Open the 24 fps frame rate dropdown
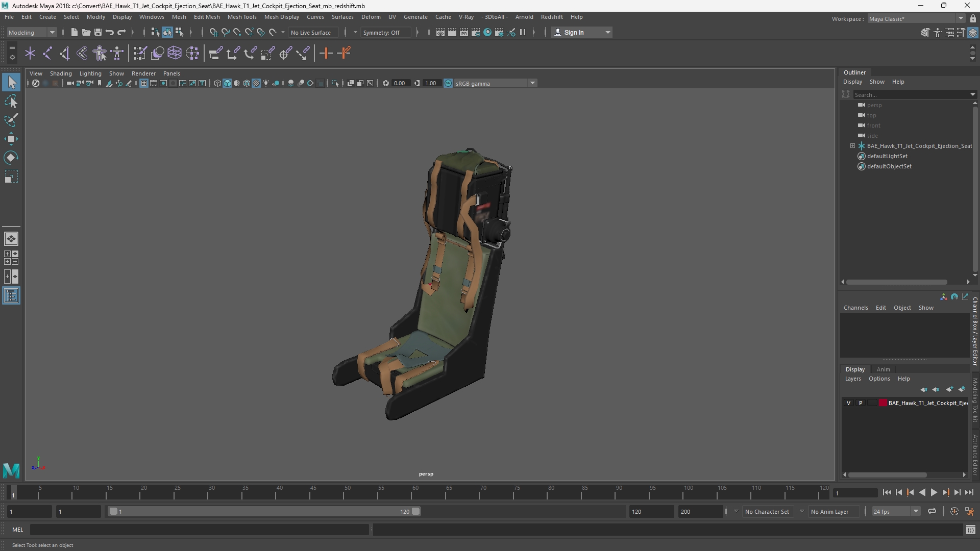980x551 pixels. (896, 511)
